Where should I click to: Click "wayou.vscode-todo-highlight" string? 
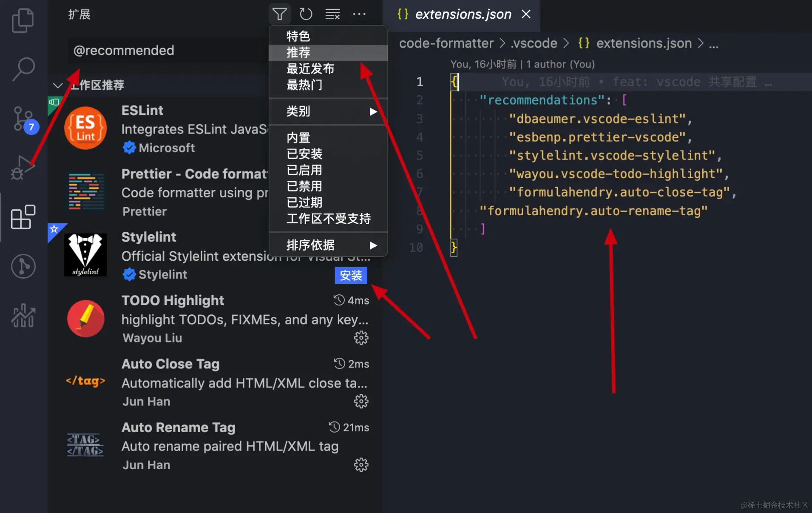(x=616, y=174)
